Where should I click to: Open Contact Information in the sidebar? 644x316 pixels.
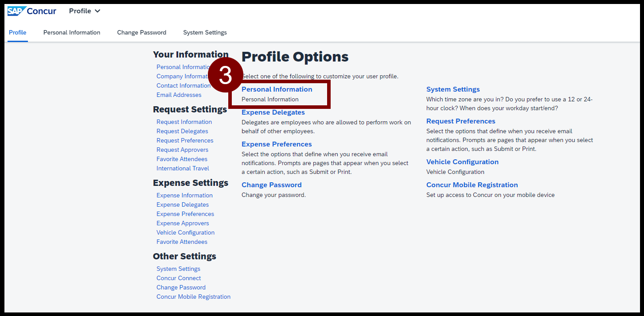183,85
